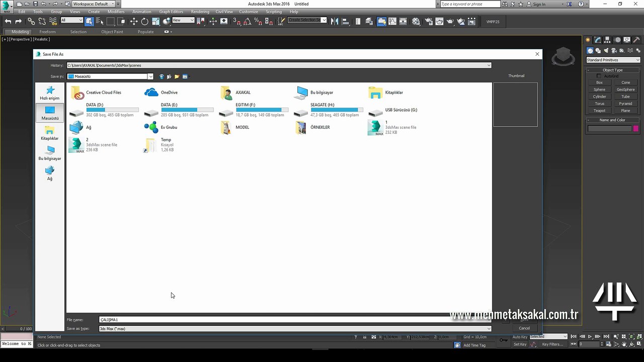The height and width of the screenshot is (362, 644).
Task: Click the Key Filters button
Action: tap(552, 344)
